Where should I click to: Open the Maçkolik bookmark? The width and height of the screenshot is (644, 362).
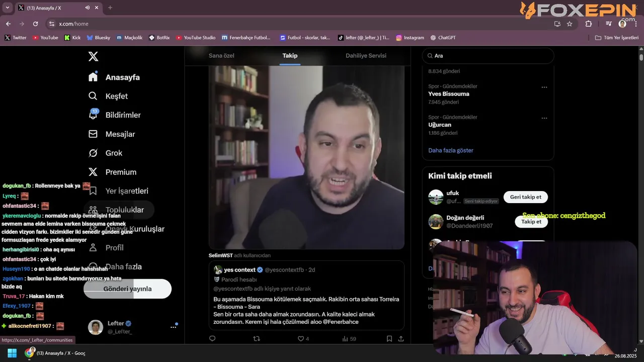pos(130,38)
